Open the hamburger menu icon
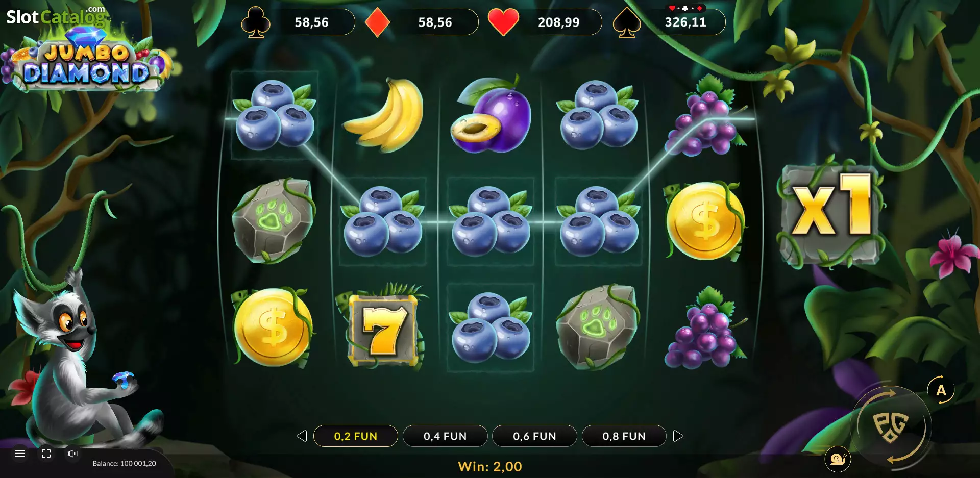 (x=20, y=454)
